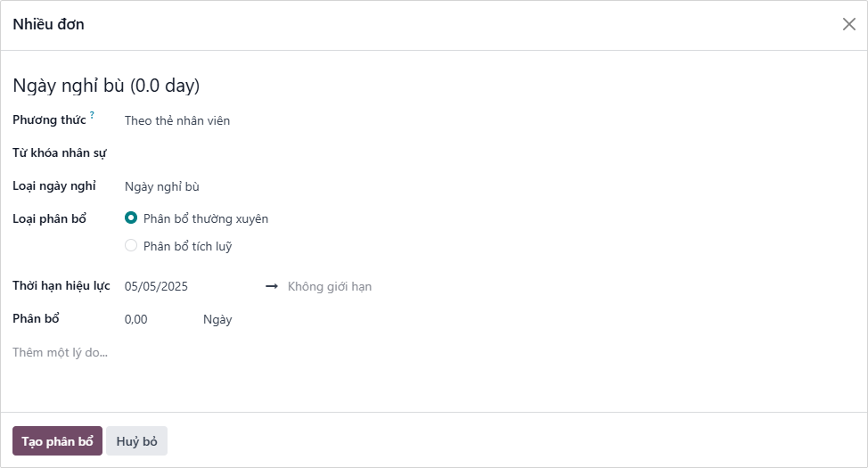The height and width of the screenshot is (468, 868).
Task: Click the empty Từ khóa nhân sự input
Action: 267,153
